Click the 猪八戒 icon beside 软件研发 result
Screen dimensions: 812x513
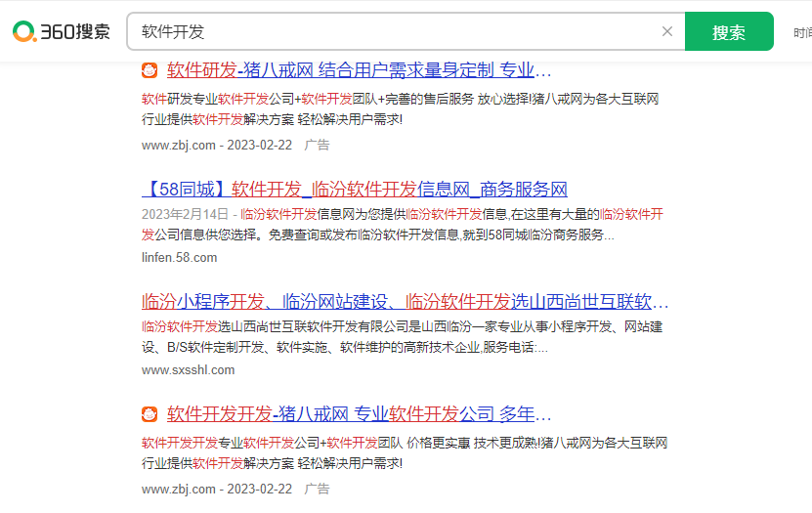tap(150, 70)
